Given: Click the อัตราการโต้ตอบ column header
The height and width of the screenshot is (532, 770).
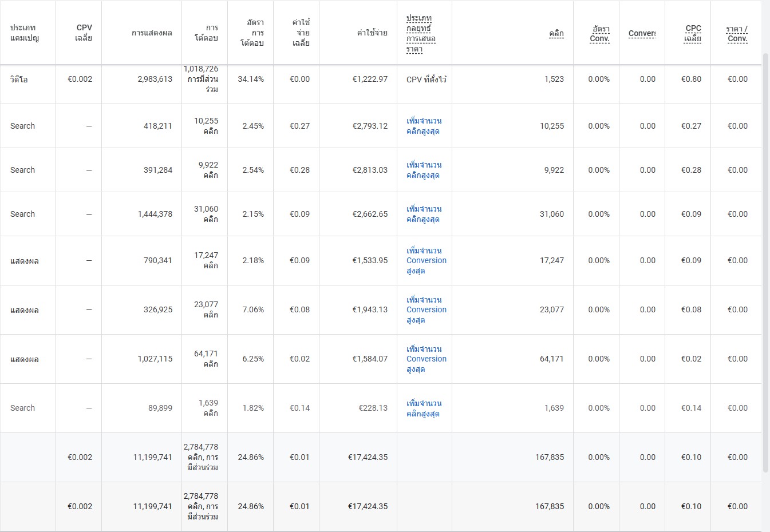Looking at the screenshot, I should click(x=252, y=33).
